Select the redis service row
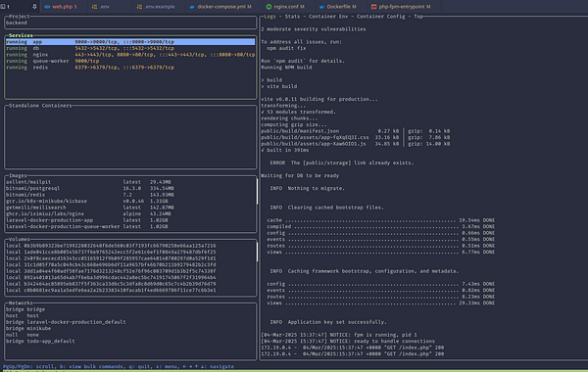 [130, 68]
